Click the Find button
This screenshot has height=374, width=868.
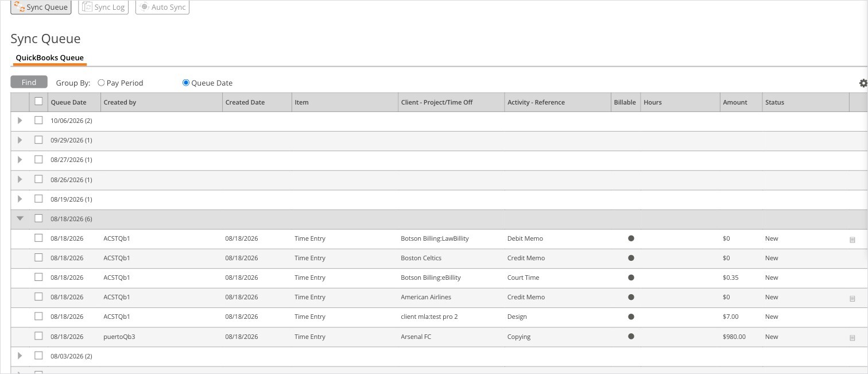coord(29,82)
